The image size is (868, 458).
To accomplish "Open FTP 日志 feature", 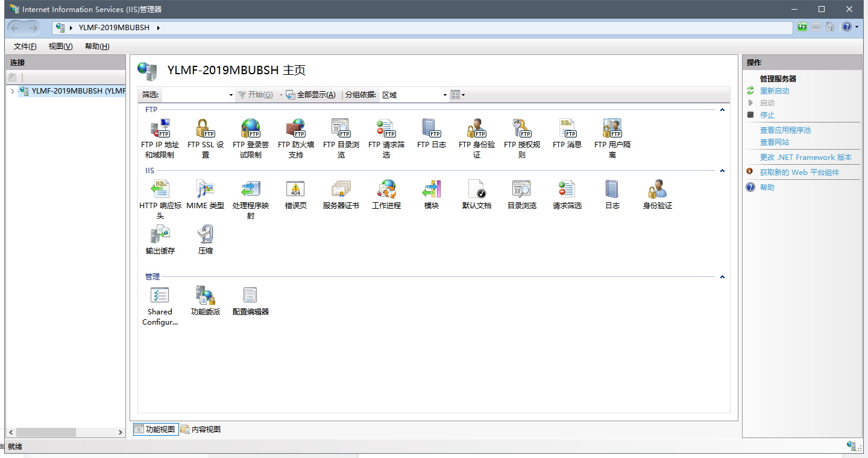I will pyautogui.click(x=431, y=134).
